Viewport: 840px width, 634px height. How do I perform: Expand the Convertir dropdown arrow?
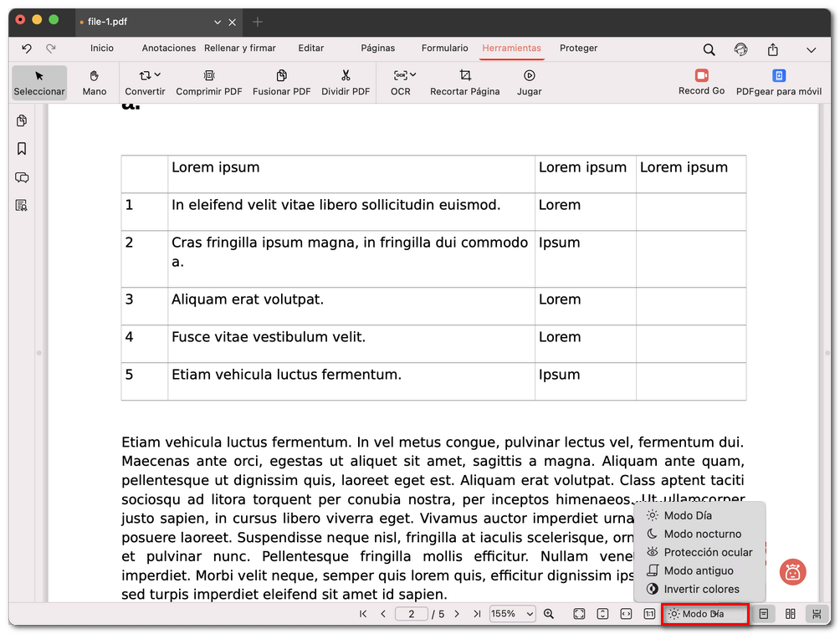(x=158, y=75)
